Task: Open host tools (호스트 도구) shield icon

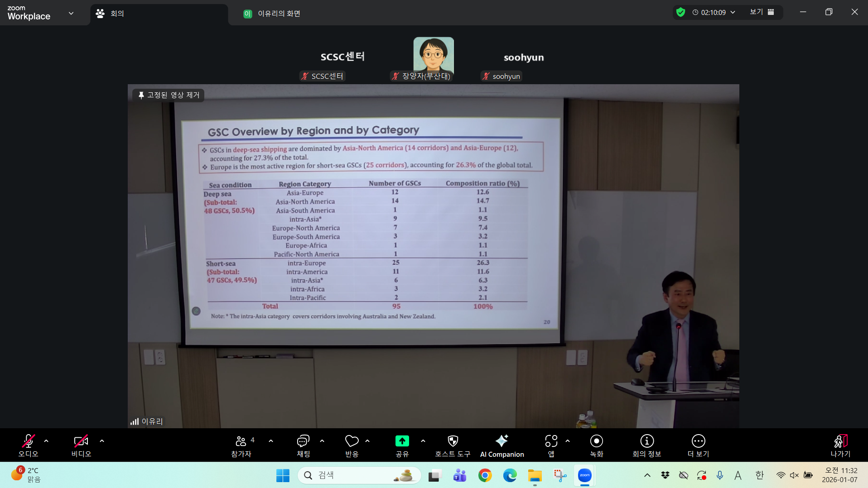Action: [x=453, y=441]
